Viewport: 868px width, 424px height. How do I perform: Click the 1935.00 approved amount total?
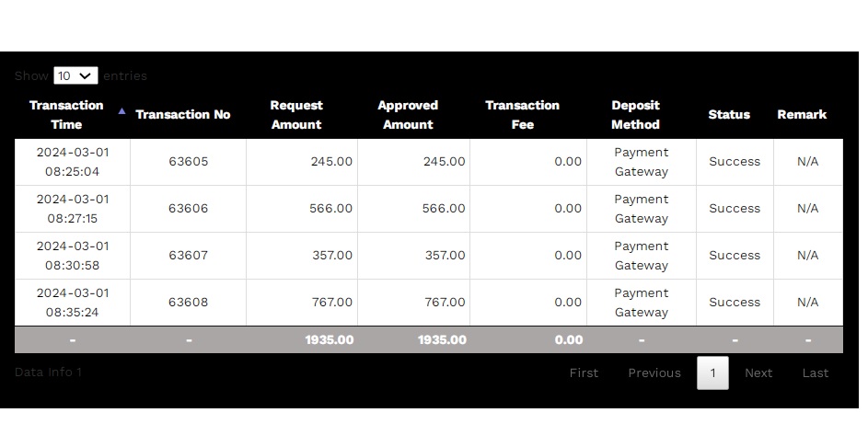coord(442,340)
